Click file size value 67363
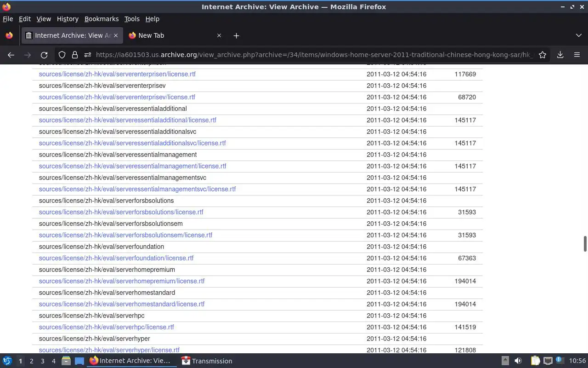The width and height of the screenshot is (588, 368). tap(467, 258)
